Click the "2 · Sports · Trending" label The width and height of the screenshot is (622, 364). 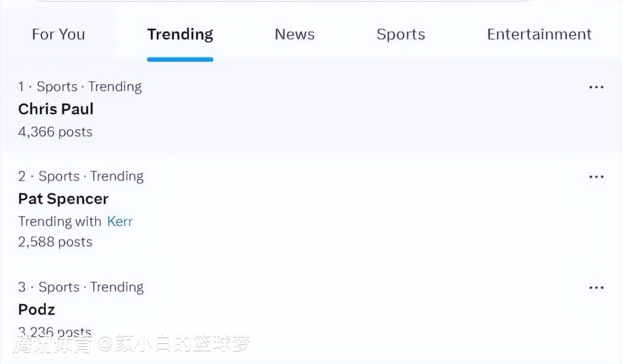pos(81,176)
